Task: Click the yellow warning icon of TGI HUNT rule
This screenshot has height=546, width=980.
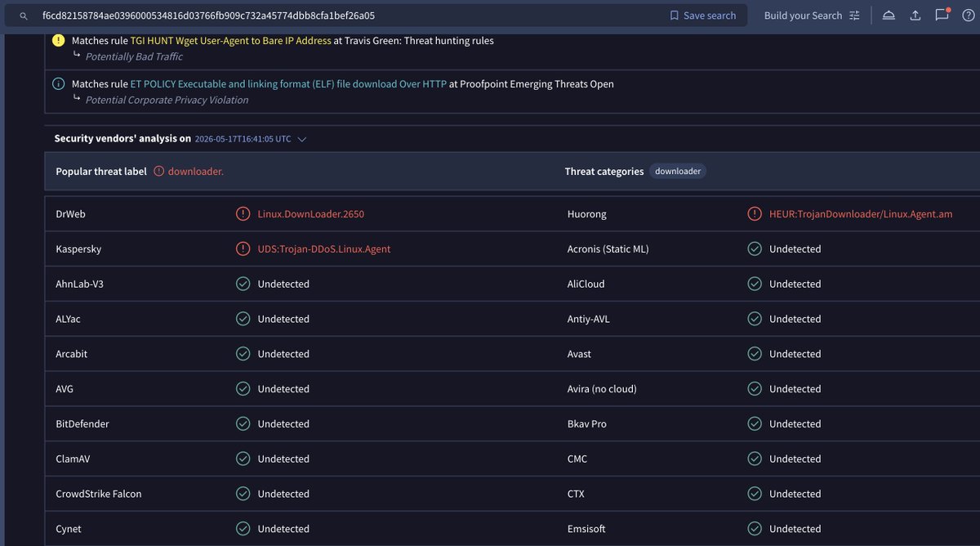Action: (x=58, y=40)
